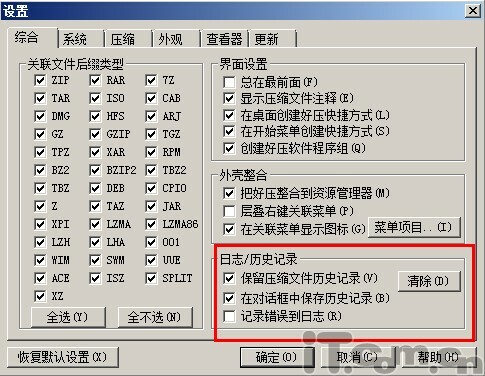Enable 记录错误到日志 checkbox

(229, 316)
